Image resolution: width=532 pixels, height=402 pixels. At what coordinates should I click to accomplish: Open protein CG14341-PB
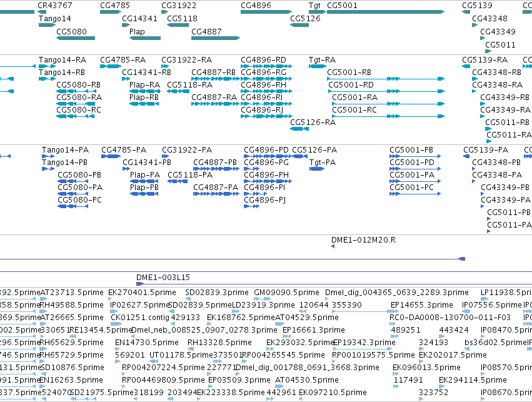(x=147, y=163)
